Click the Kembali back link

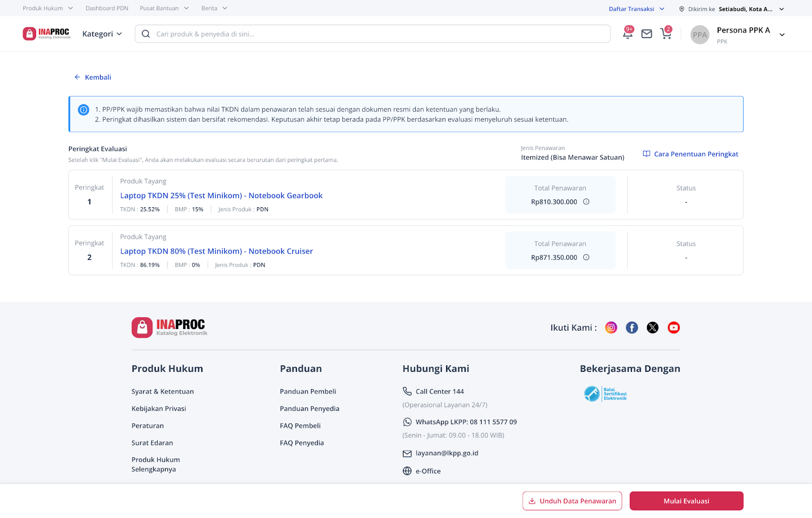[x=93, y=77]
